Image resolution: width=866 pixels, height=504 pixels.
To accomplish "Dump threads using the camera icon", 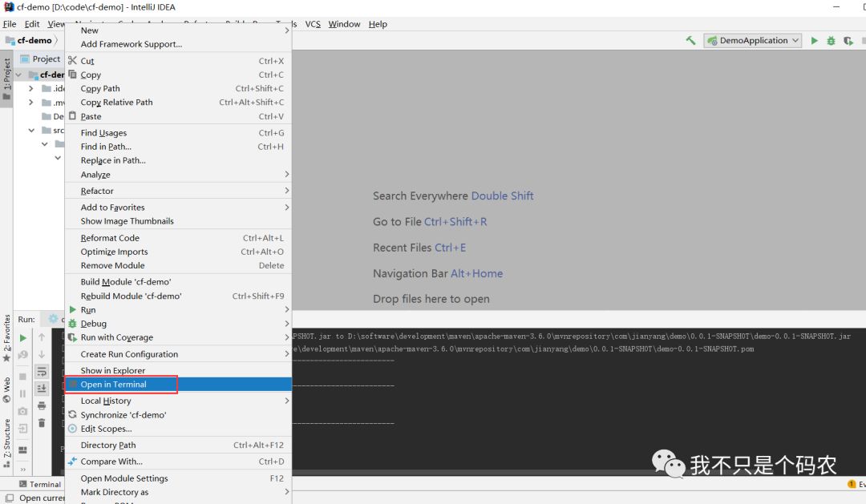I will coord(22,411).
